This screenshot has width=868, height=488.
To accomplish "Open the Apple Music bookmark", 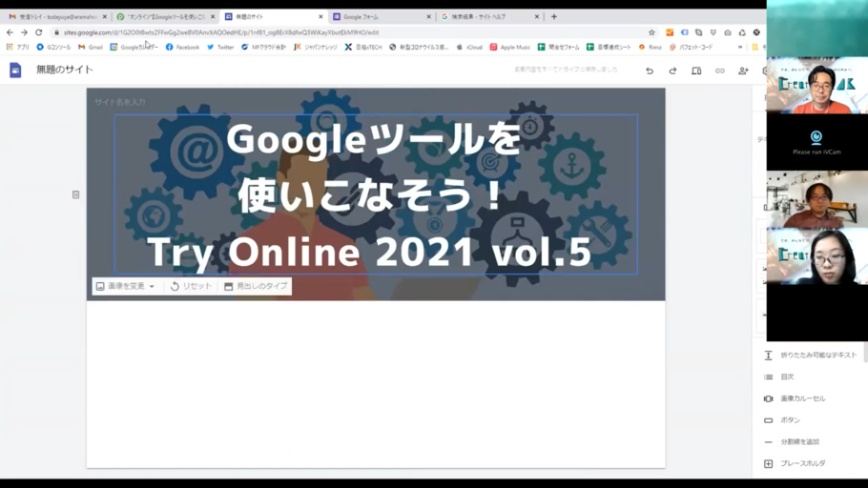I will point(510,47).
